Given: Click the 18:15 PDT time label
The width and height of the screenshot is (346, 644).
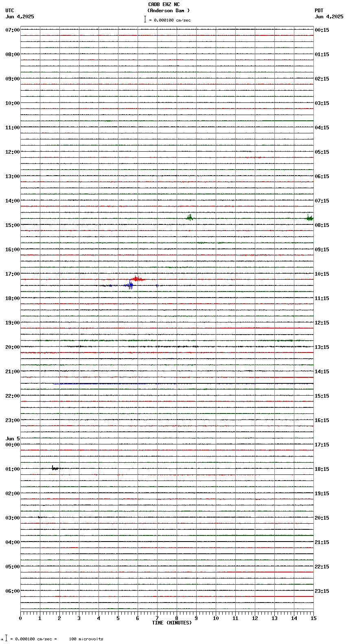Looking at the screenshot, I should tap(322, 469).
